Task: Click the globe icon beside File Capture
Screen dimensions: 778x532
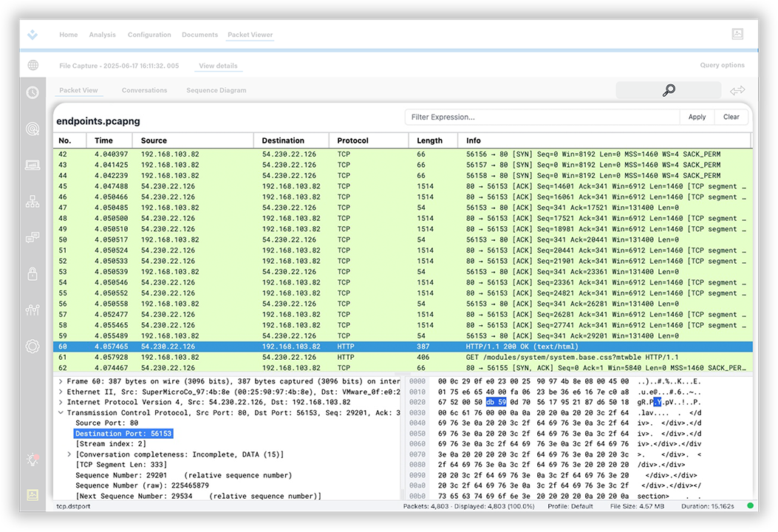Action: click(x=33, y=66)
